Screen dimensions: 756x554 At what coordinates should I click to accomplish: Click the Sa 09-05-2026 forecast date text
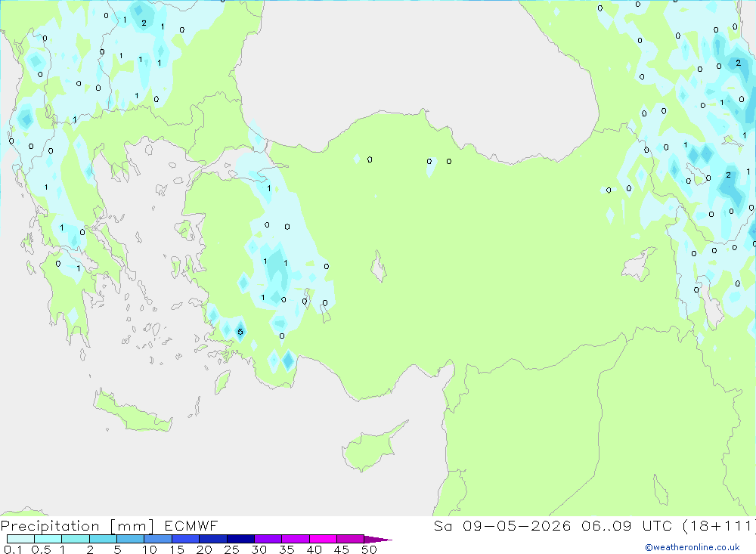click(x=503, y=525)
